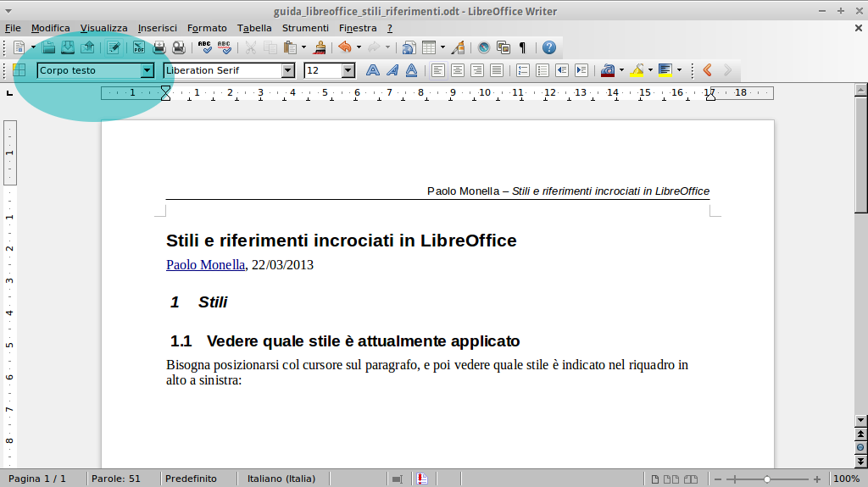Screen dimensions: 868x487
Task: Toggle numbered list icon
Action: tap(522, 70)
